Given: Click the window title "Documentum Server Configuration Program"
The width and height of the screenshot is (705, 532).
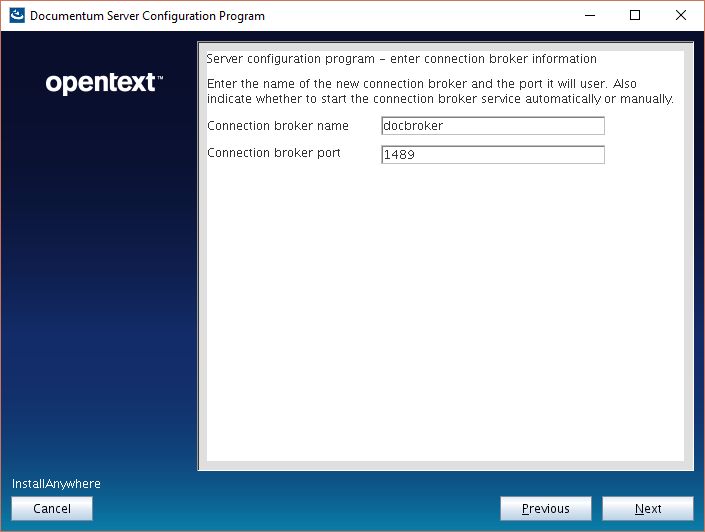Looking at the screenshot, I should (x=148, y=16).
